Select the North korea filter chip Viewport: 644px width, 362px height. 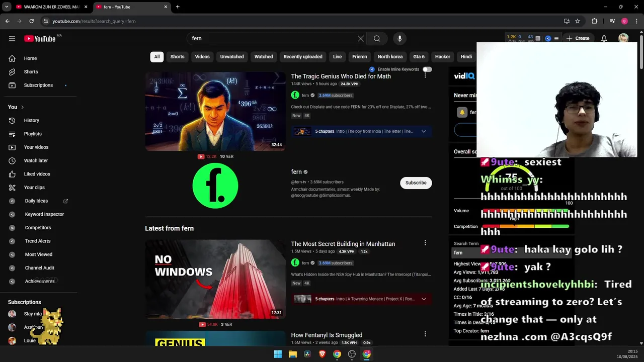pos(390,57)
